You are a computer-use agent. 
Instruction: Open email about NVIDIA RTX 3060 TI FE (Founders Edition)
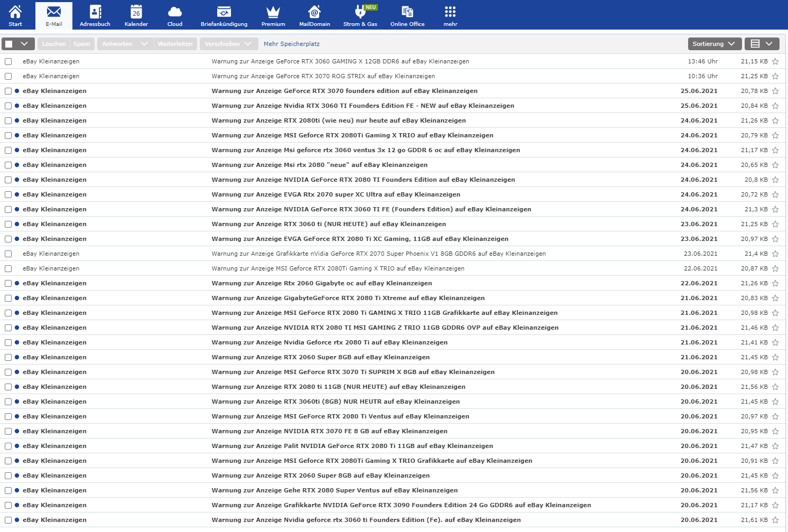coord(372,209)
